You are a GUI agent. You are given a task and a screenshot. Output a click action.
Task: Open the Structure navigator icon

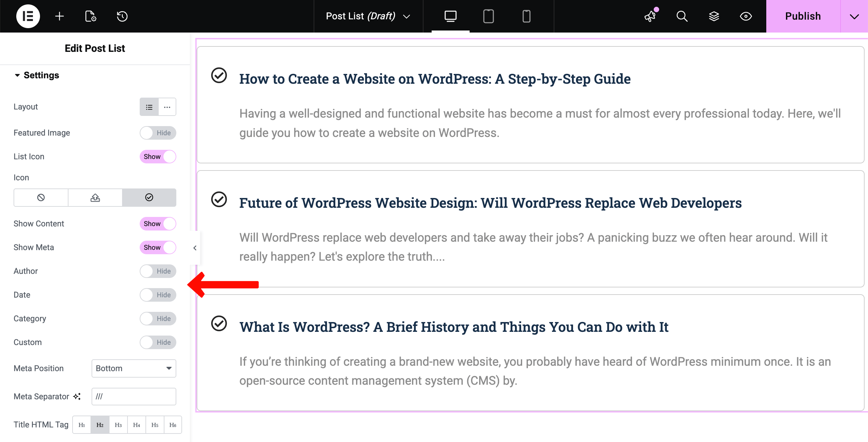pos(714,16)
